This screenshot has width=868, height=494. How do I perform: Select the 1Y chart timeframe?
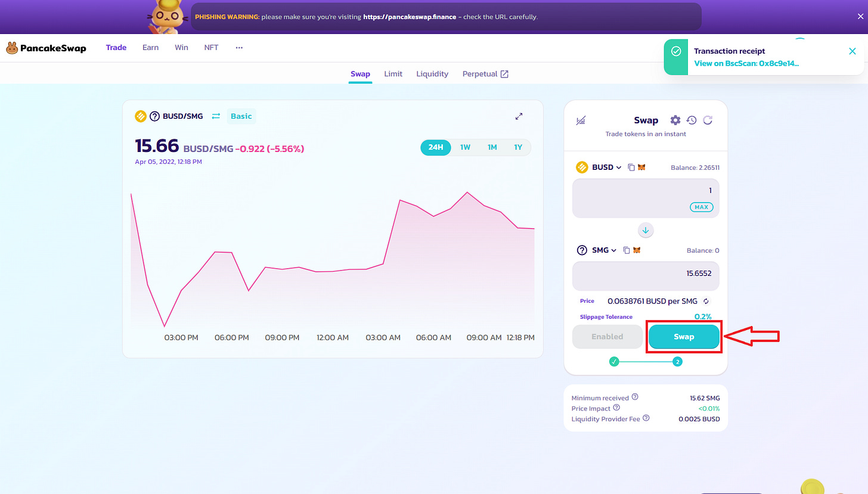tap(518, 147)
